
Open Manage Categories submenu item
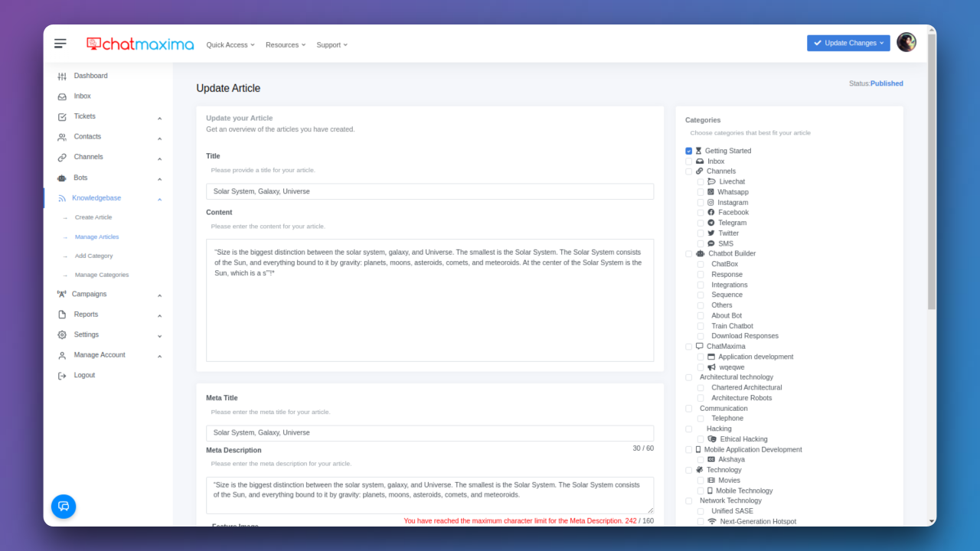[x=102, y=275]
